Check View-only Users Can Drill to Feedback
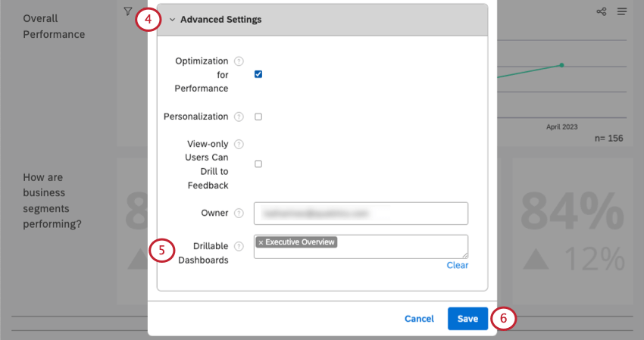Screen dimensions: 644x340 258,164
